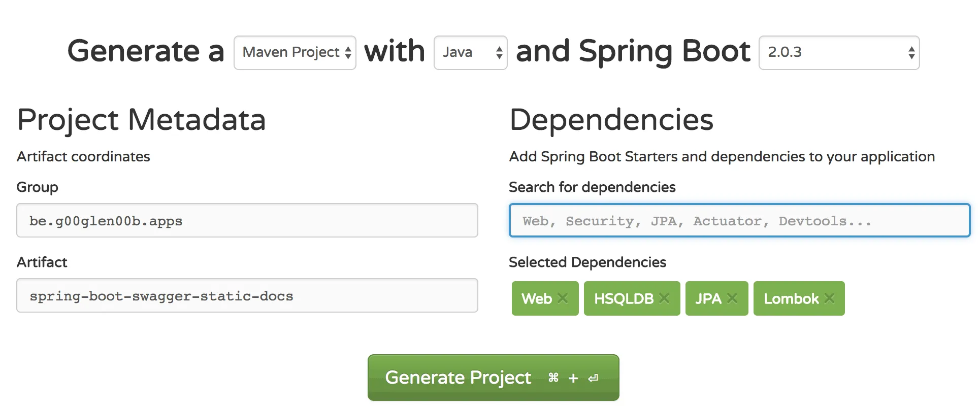This screenshot has width=980, height=407.
Task: Select the HSQLDB dependency tag text
Action: (624, 298)
